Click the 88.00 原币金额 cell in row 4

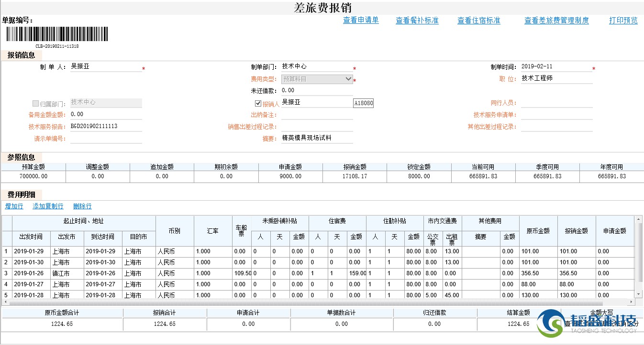click(538, 284)
